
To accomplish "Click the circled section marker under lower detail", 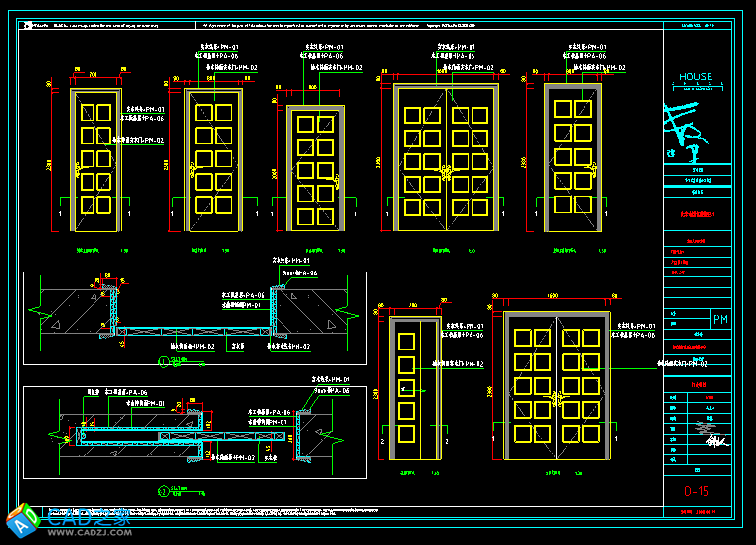I will pyautogui.click(x=164, y=490).
